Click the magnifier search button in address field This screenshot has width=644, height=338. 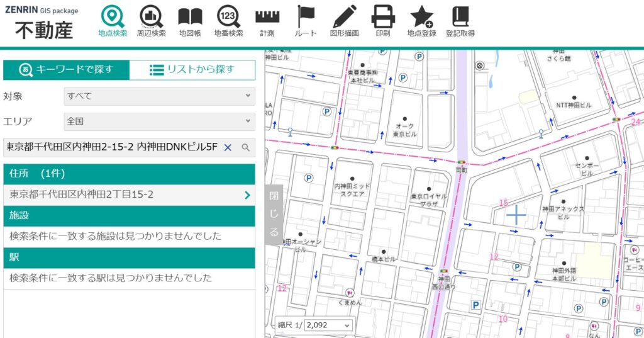(x=246, y=147)
